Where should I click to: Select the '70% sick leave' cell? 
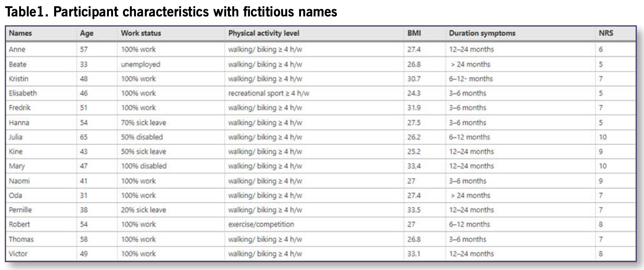144,123
